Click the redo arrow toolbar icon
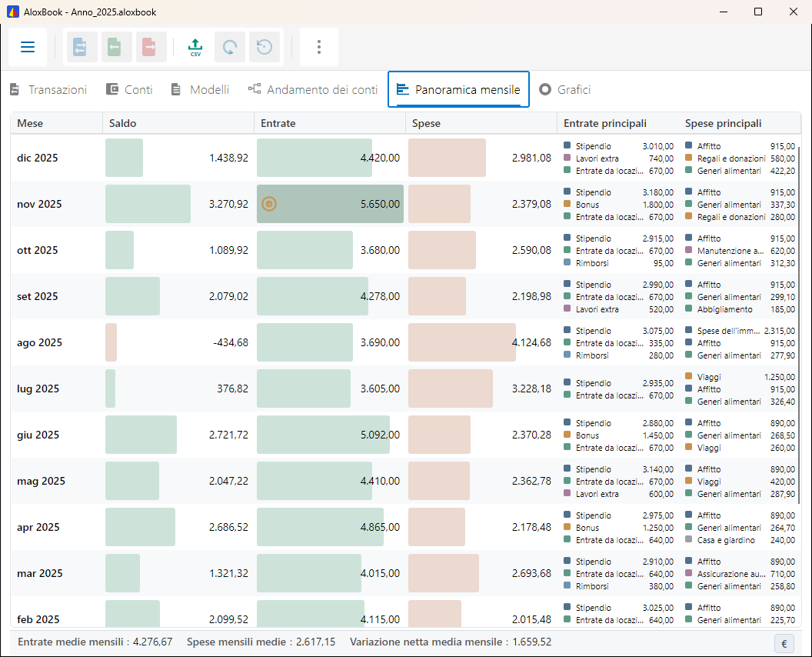This screenshot has height=657, width=812. (230, 47)
